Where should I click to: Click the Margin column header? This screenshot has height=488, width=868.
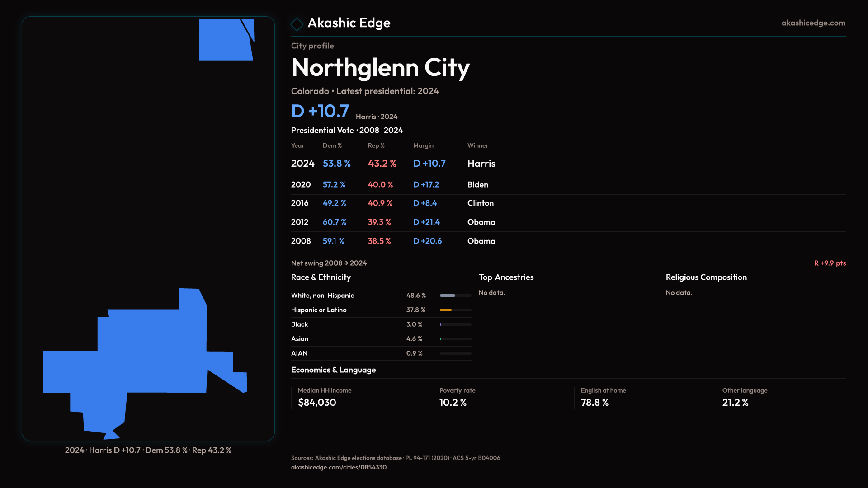tap(423, 145)
